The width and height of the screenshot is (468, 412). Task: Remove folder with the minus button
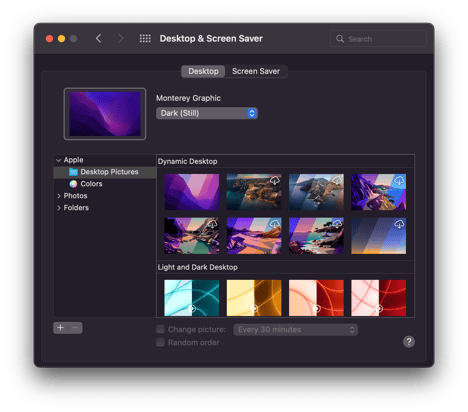75,328
